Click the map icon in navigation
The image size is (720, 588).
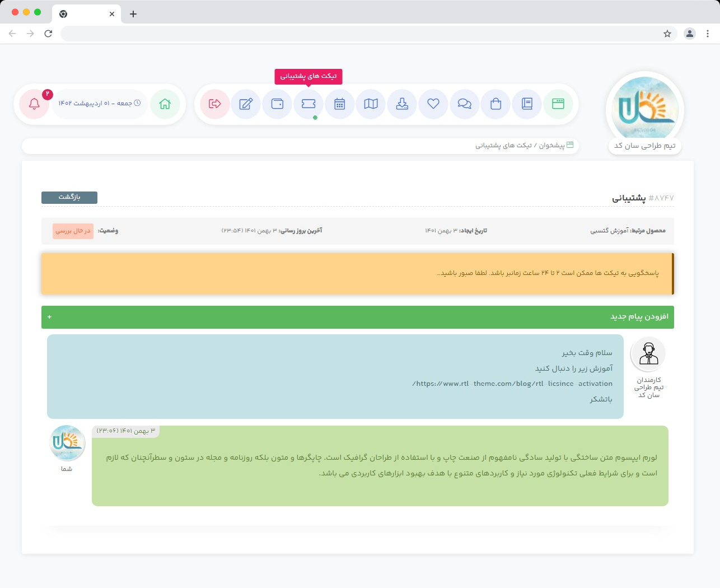tap(371, 104)
